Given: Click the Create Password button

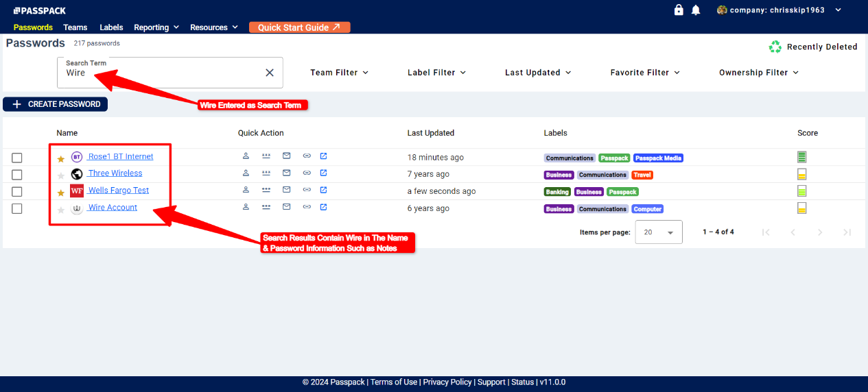Looking at the screenshot, I should coord(56,104).
